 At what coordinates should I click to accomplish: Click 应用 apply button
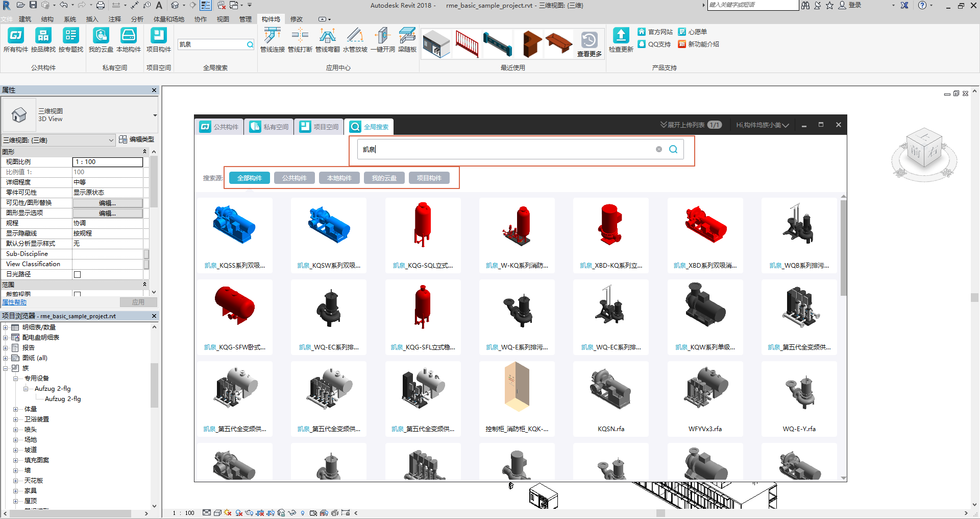[138, 302]
